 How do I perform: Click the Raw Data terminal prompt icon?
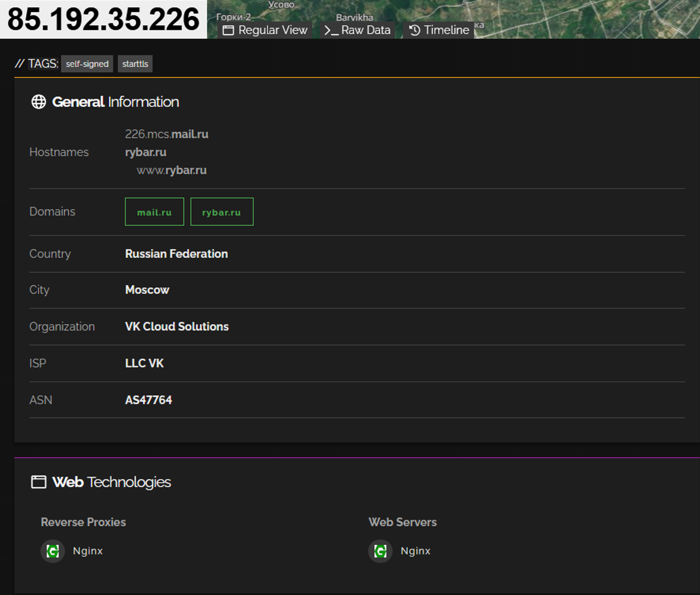click(x=331, y=30)
